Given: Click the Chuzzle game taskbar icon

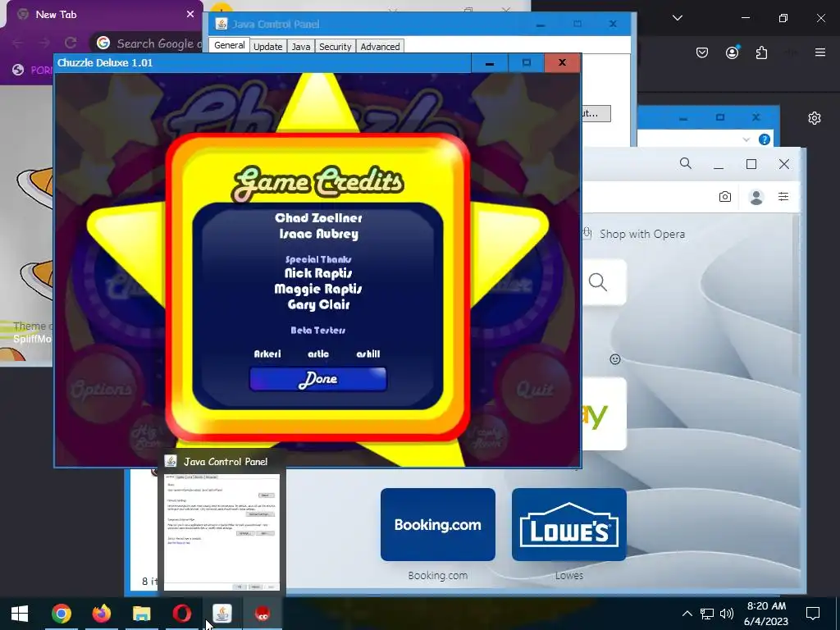Looking at the screenshot, I should tap(262, 614).
